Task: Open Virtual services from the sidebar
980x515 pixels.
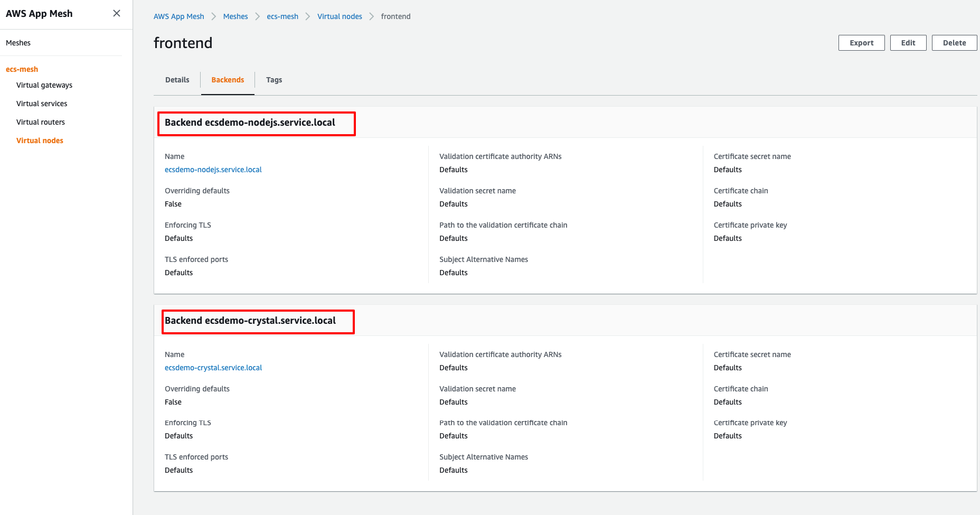Action: pyautogui.click(x=42, y=103)
